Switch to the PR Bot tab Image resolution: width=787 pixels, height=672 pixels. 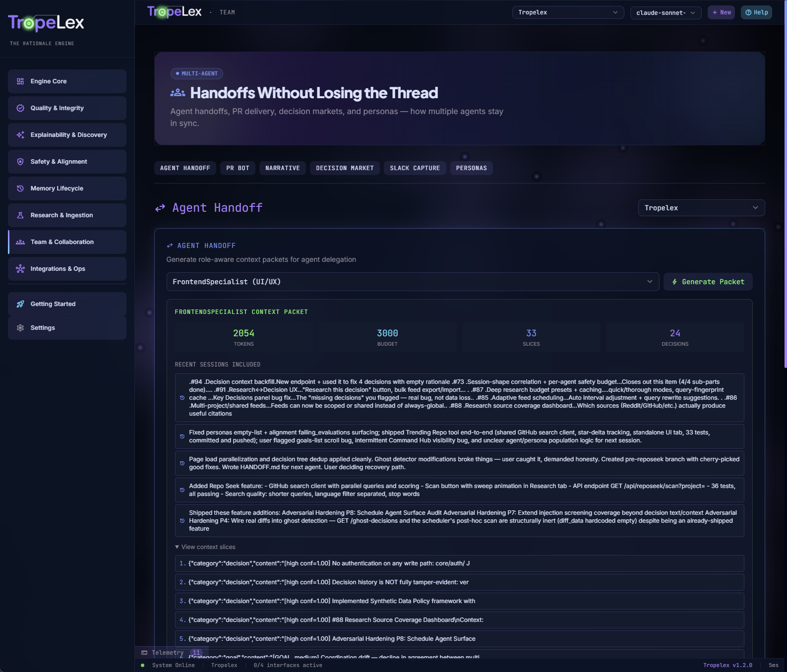[x=238, y=168]
